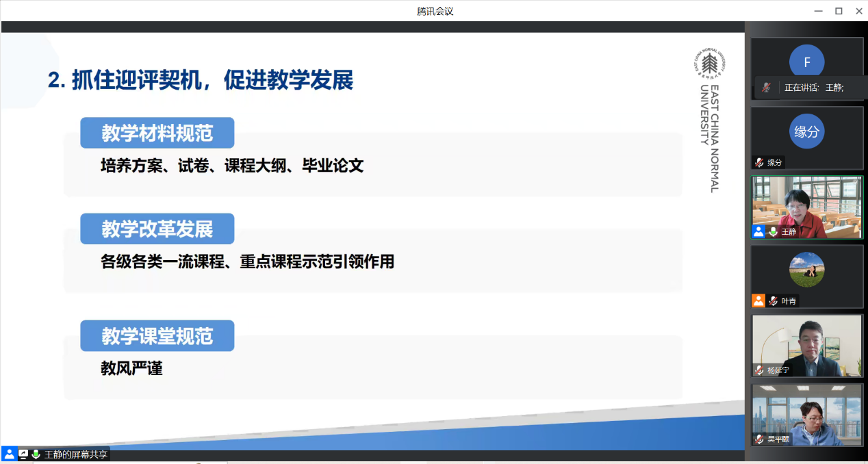
Task: Click the muted mic icon beside 正在讲话
Action: click(767, 88)
